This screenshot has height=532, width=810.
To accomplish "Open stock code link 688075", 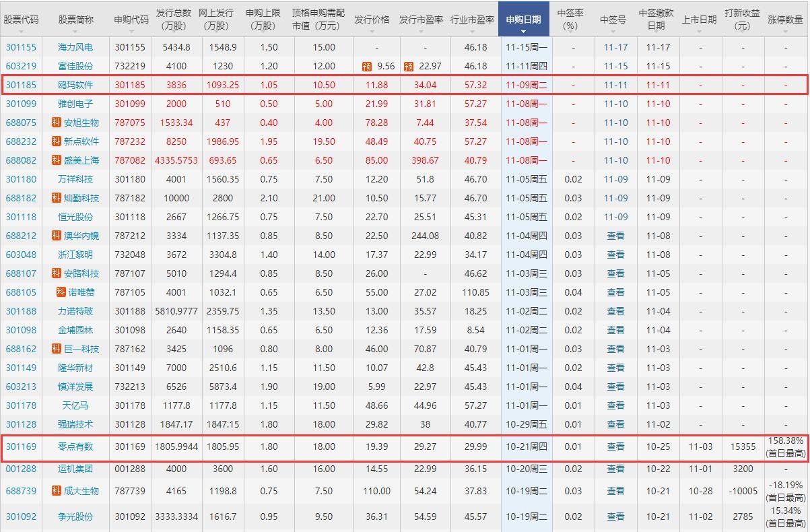I will pos(22,123).
